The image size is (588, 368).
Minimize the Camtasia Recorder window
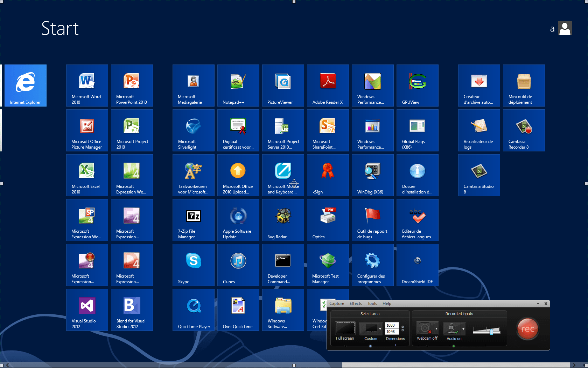(538, 304)
